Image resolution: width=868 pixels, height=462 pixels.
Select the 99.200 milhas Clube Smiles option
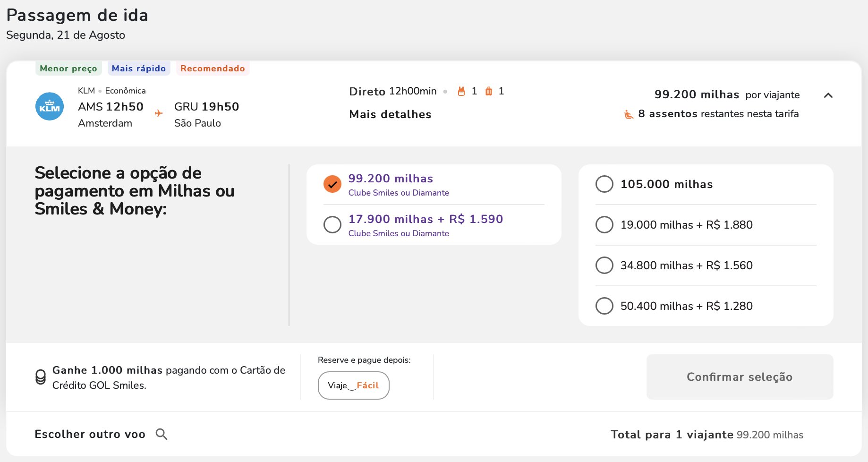(x=332, y=184)
